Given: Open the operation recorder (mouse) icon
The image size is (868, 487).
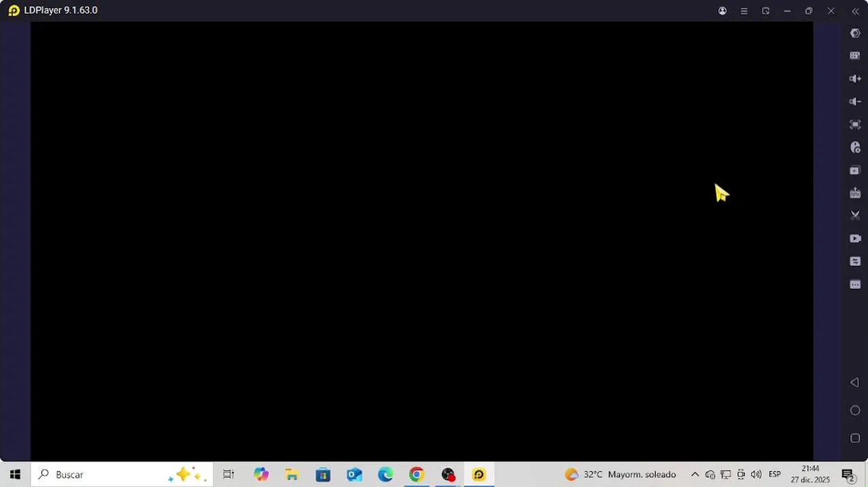Looking at the screenshot, I should pos(855,147).
